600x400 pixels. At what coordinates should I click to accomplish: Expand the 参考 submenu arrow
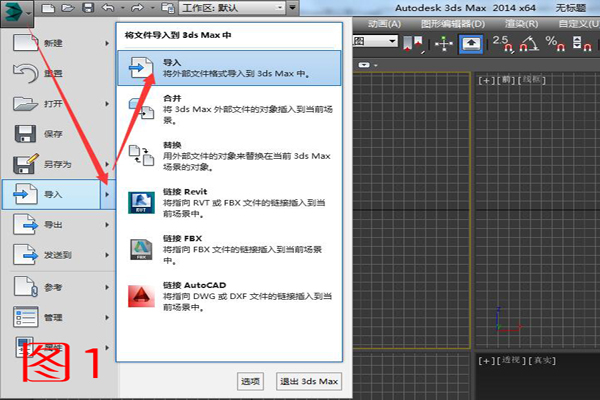point(107,287)
